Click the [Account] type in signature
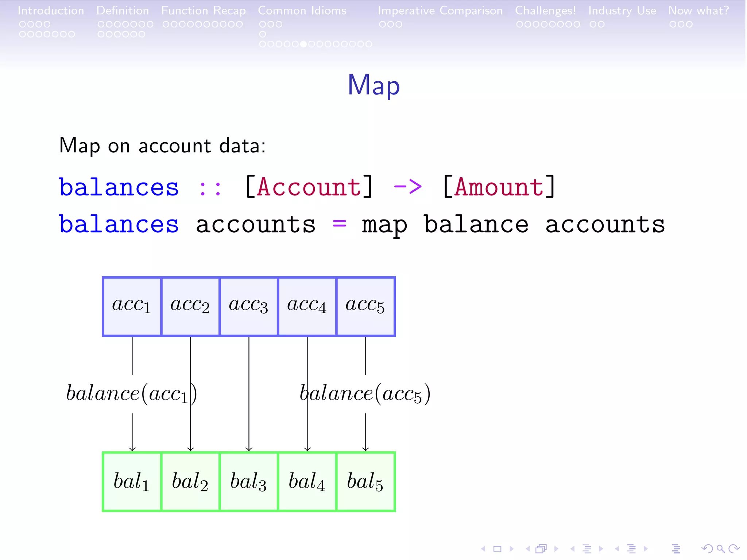Viewport: 747px width, 560px height. pyautogui.click(x=309, y=187)
